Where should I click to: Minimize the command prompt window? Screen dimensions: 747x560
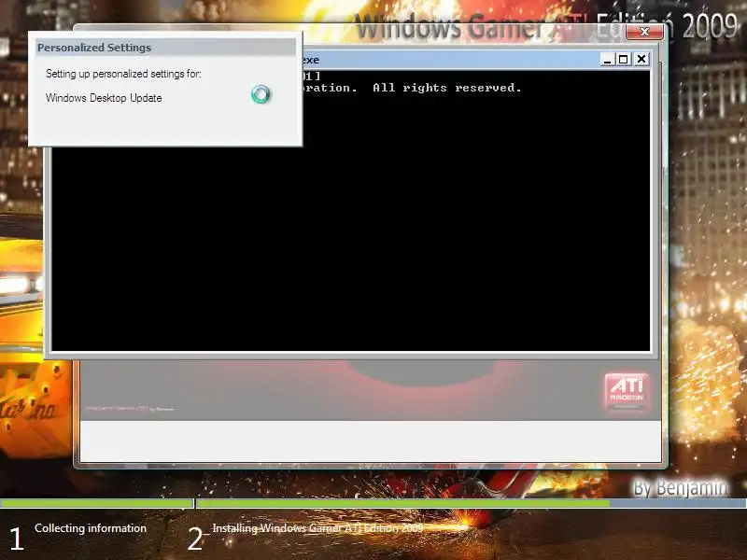pos(607,60)
